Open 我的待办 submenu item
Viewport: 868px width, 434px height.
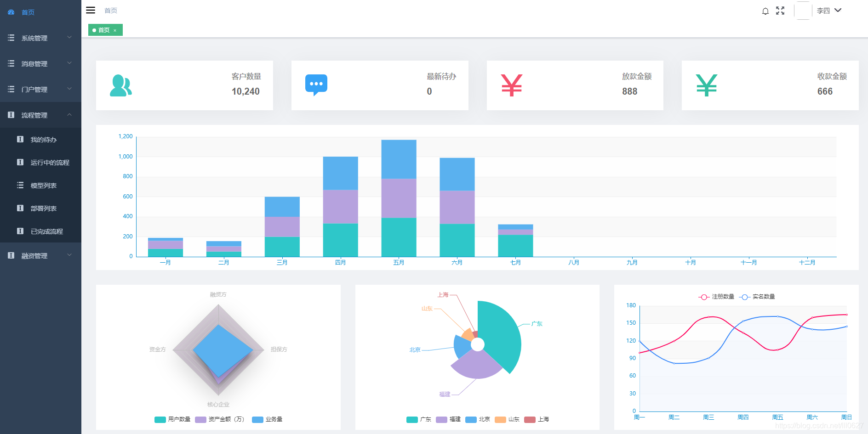tap(40, 139)
